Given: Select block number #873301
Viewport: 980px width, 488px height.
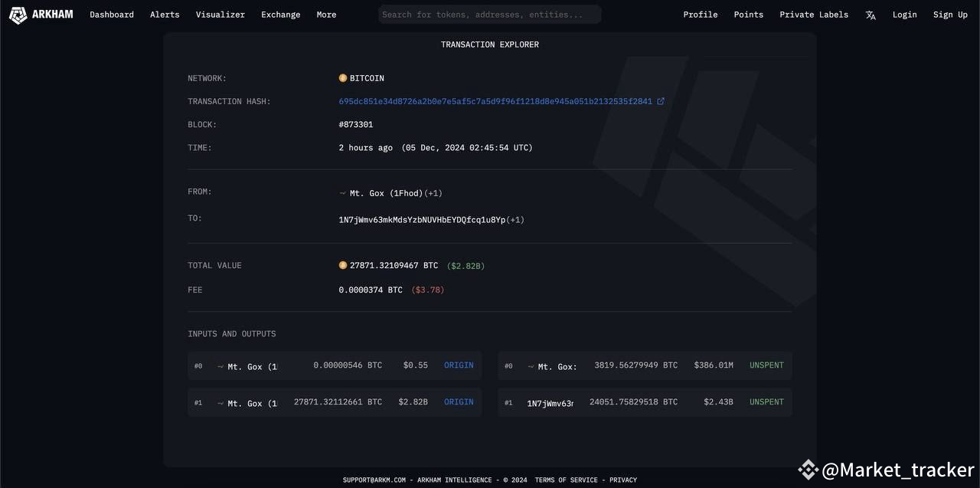Looking at the screenshot, I should pyautogui.click(x=356, y=124).
